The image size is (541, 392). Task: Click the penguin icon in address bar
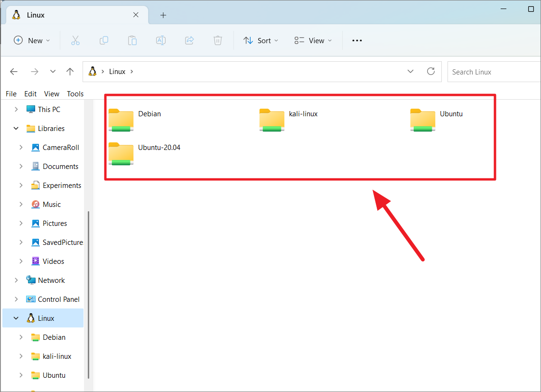coord(93,72)
